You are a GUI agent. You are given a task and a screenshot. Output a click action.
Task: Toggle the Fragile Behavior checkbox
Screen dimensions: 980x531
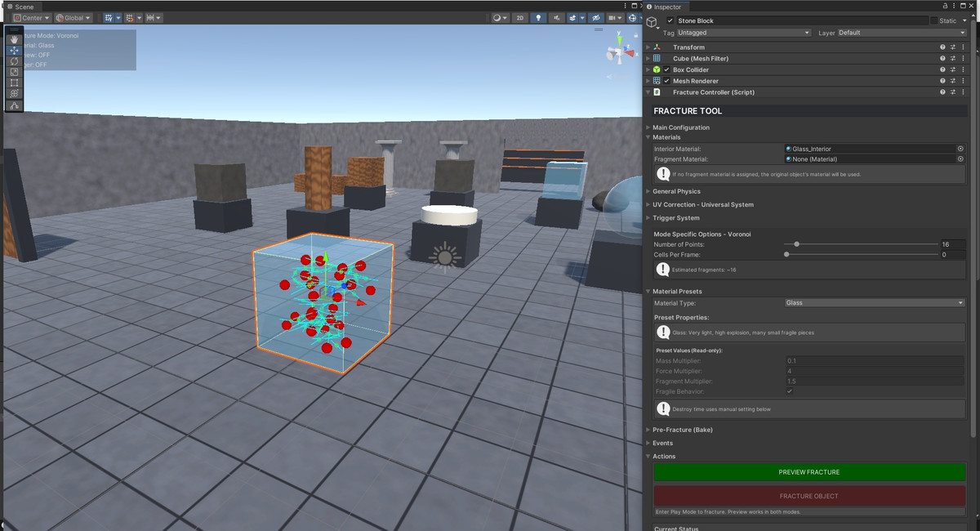[x=789, y=391]
